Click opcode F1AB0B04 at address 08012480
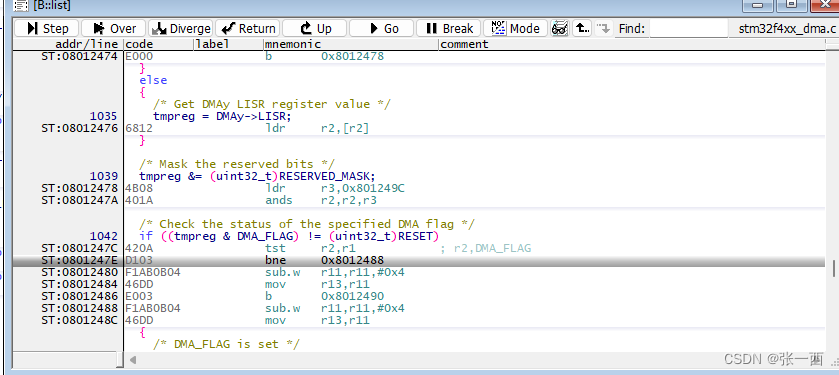Viewport: 839px width, 375px height. (x=152, y=272)
